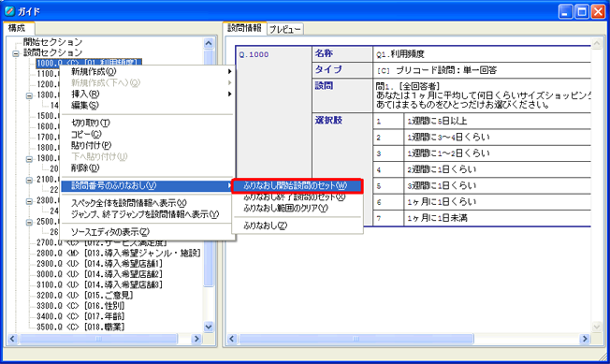Collapse the 2300 question node
The width and height of the screenshot is (610, 364).
(29, 201)
